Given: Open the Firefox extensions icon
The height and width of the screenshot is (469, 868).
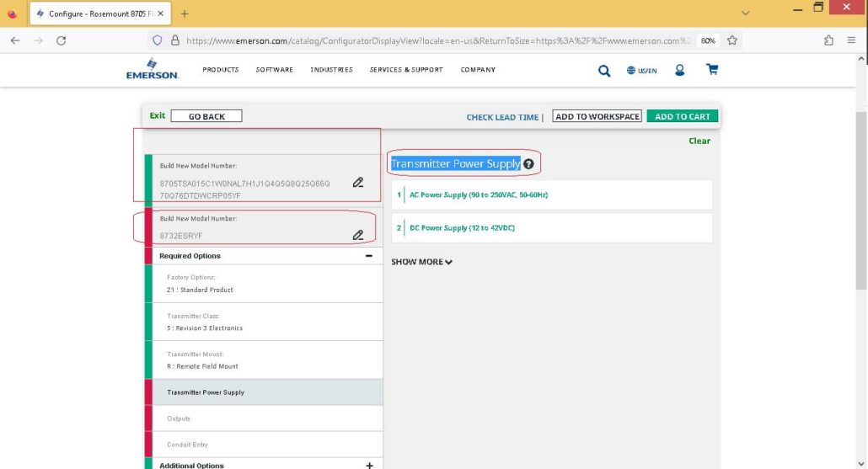Looking at the screenshot, I should click(x=828, y=40).
